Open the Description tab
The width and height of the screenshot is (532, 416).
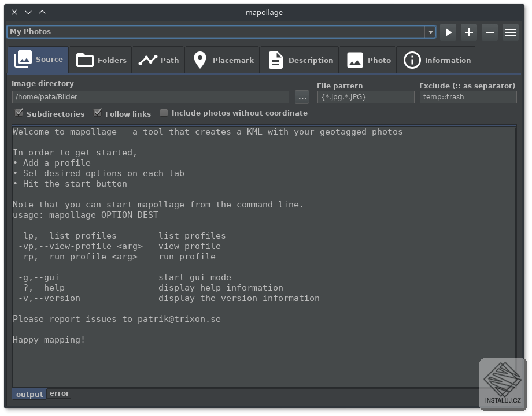(300, 60)
